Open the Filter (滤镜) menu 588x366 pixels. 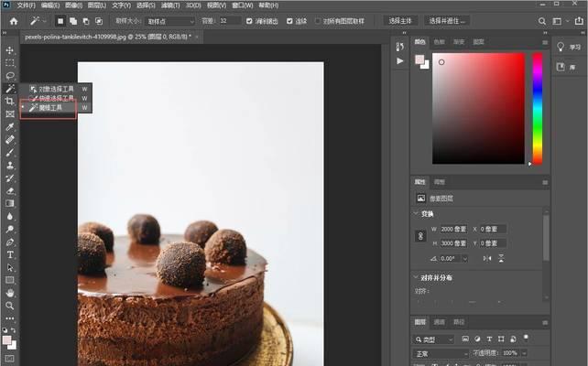coord(170,5)
